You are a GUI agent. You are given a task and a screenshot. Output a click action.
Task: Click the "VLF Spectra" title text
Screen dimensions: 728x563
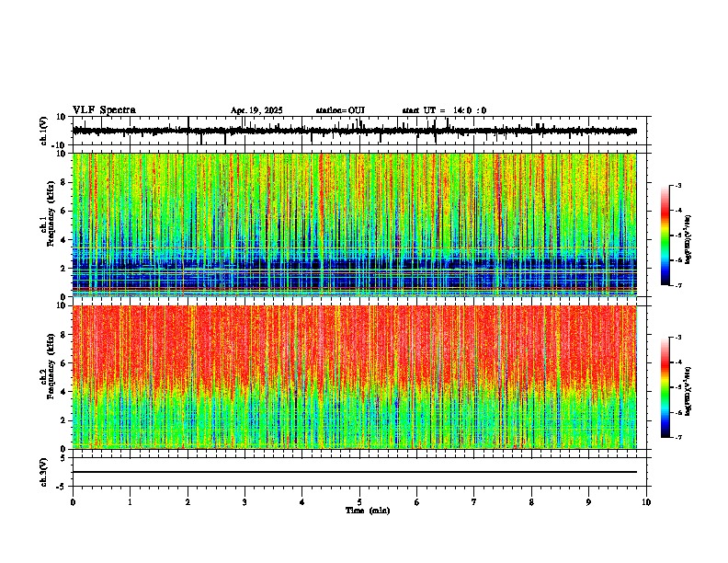point(104,110)
